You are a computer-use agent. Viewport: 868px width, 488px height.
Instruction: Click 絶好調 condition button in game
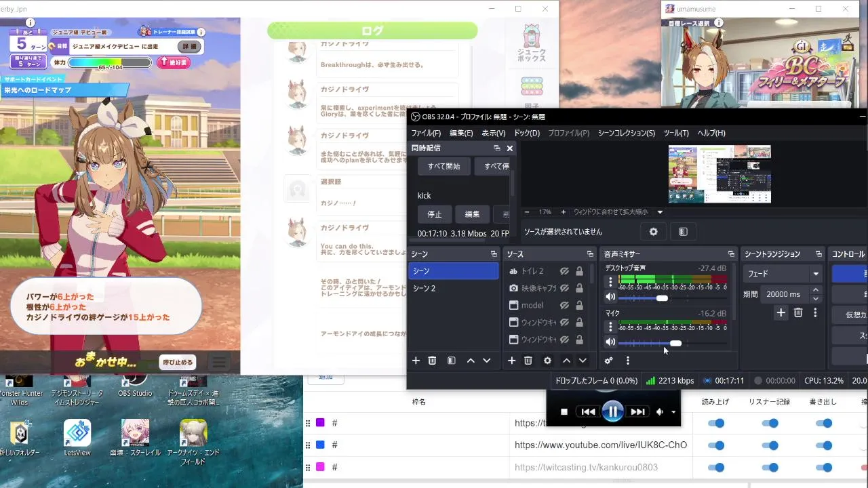173,62
